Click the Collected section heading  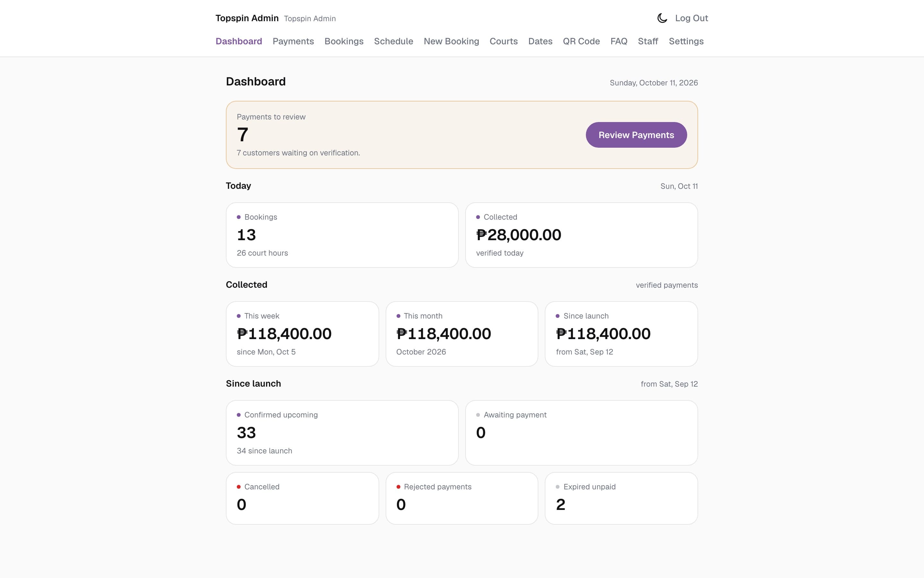[x=246, y=285]
